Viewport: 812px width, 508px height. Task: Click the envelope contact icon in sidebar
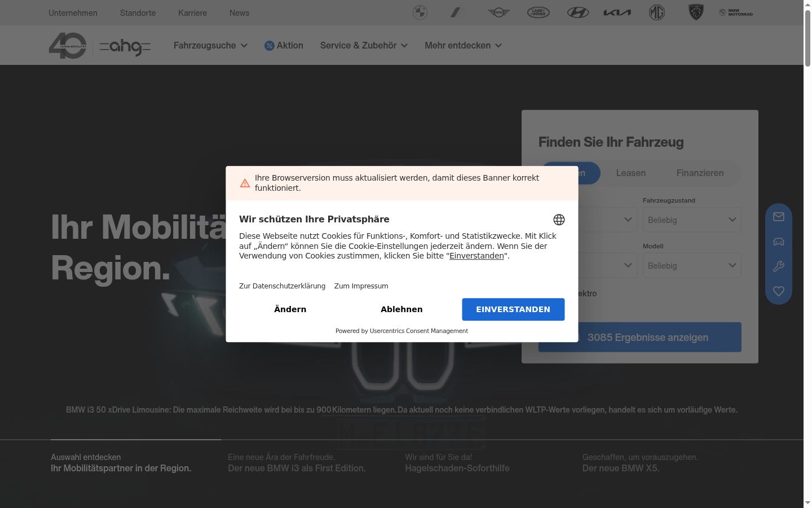click(x=779, y=217)
